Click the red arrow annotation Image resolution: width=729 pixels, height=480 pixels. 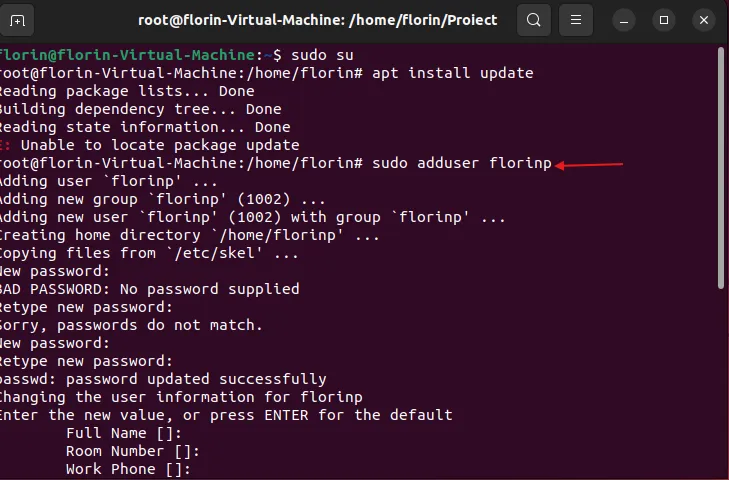pos(589,164)
